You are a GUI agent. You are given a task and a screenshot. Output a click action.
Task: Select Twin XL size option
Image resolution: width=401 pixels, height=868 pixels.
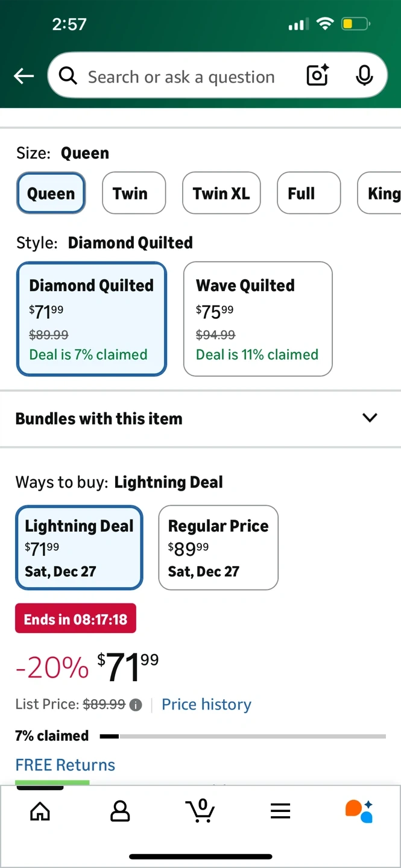point(221,193)
